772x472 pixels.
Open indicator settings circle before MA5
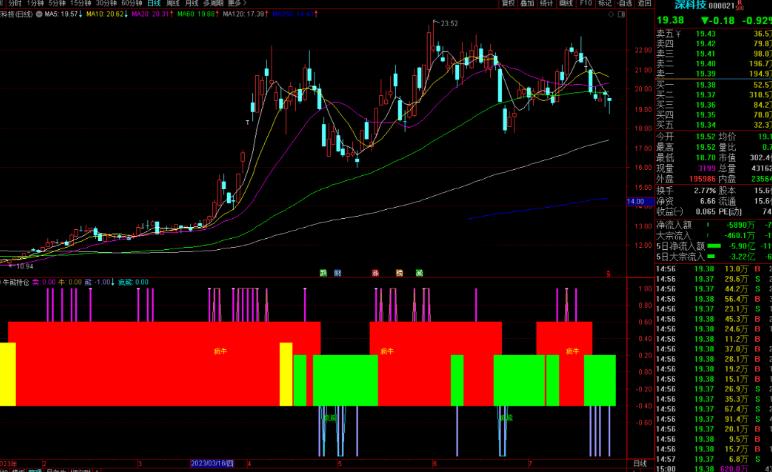pos(39,14)
